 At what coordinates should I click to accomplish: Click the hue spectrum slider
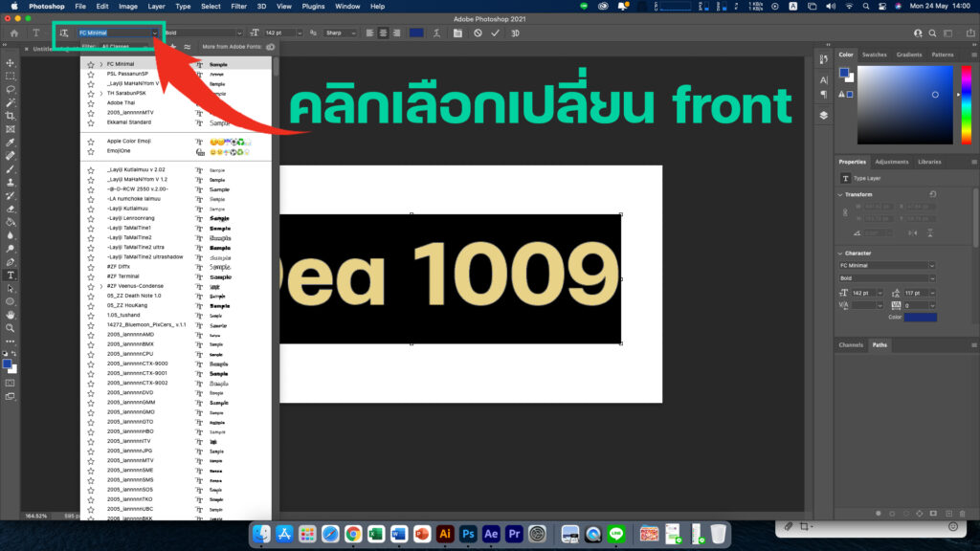point(967,104)
